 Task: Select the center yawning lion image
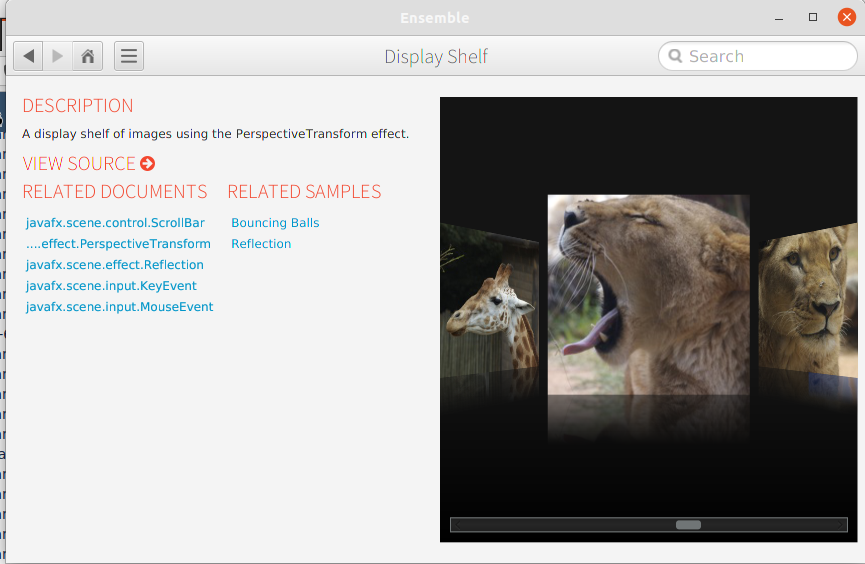pyautogui.click(x=648, y=295)
